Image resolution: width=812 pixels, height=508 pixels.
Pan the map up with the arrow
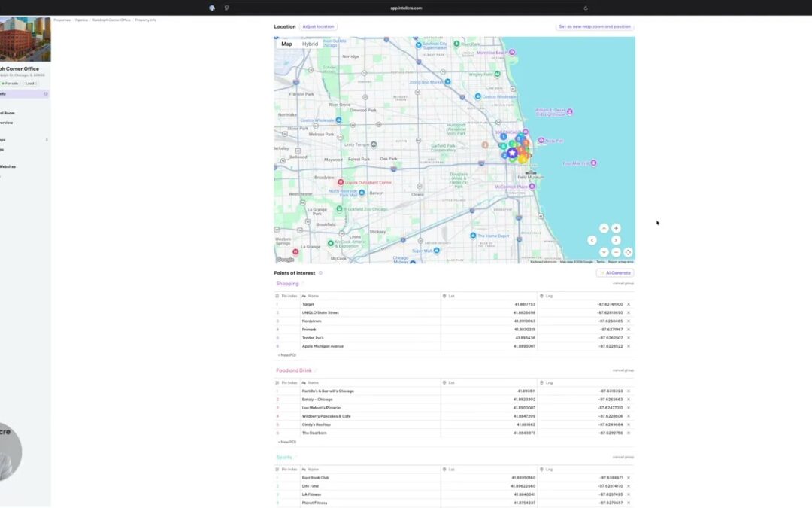click(604, 228)
